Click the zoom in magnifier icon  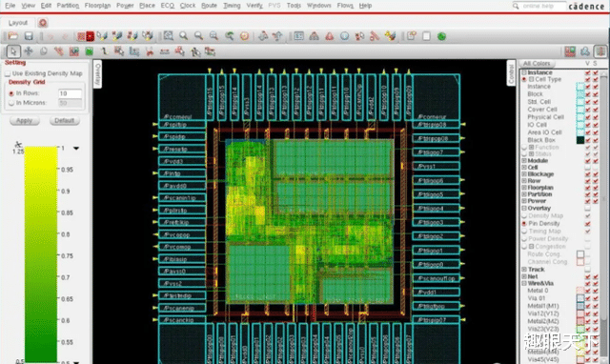point(183,36)
